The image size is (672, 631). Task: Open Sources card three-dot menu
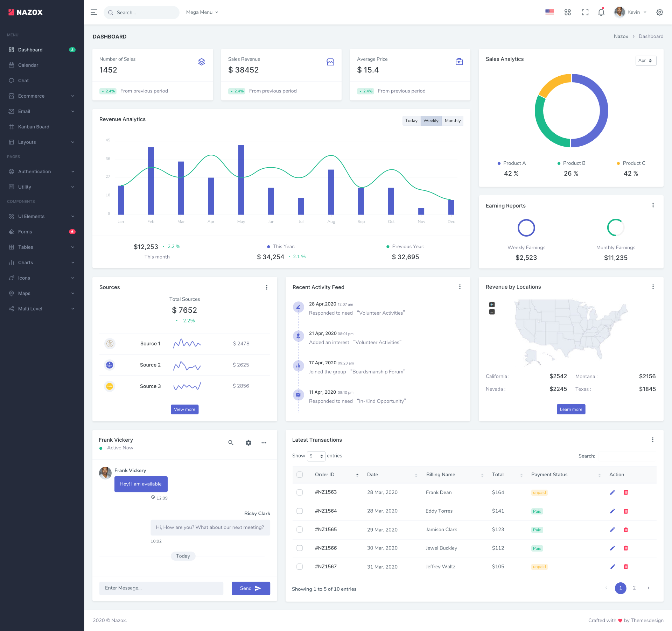tap(267, 287)
